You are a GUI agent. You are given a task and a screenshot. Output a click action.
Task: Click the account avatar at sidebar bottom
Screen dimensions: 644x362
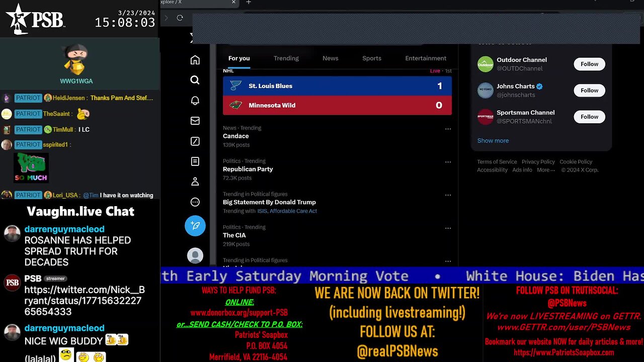pyautogui.click(x=195, y=256)
